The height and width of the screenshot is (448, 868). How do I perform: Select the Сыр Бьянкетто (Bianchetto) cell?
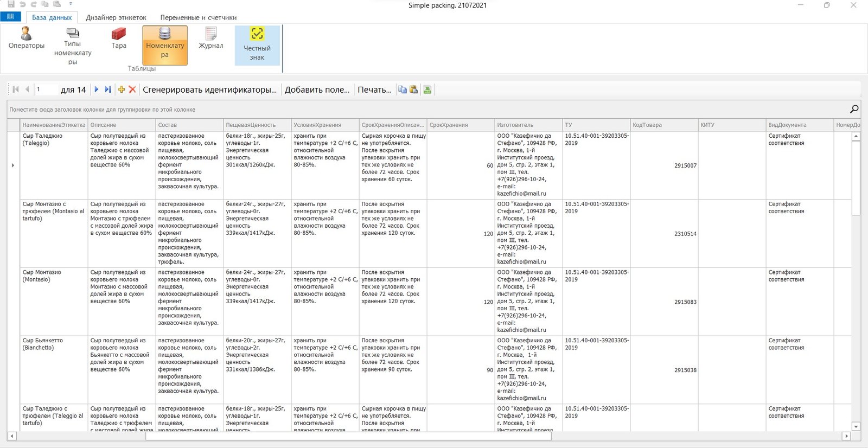point(54,370)
